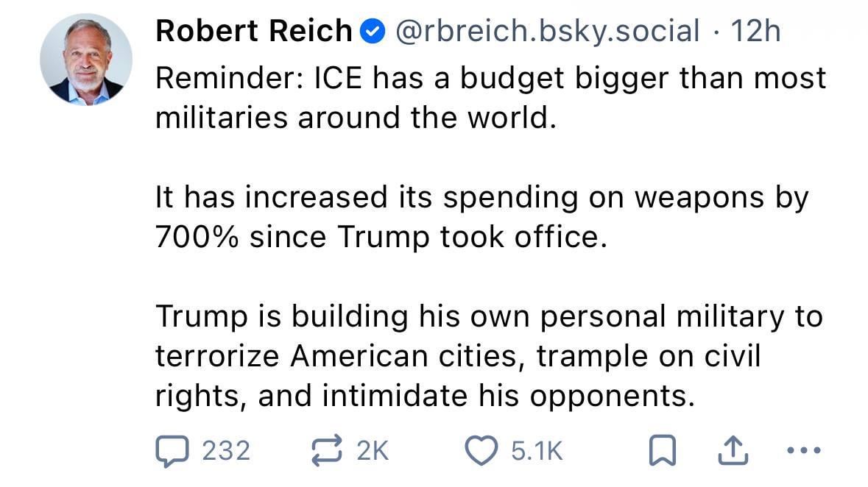Viewport: 868px width, 487px height.
Task: Click the 'militaries around the world.' line
Action: pyautogui.click(x=353, y=118)
